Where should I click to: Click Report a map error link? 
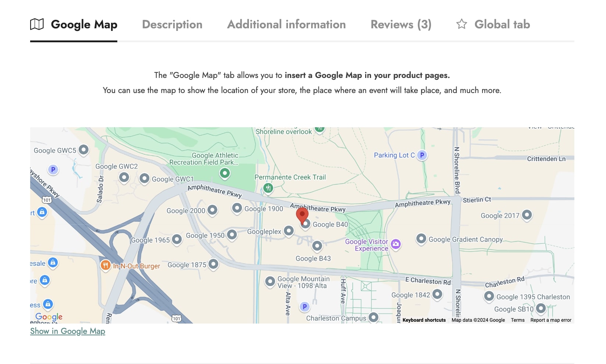tap(550, 320)
